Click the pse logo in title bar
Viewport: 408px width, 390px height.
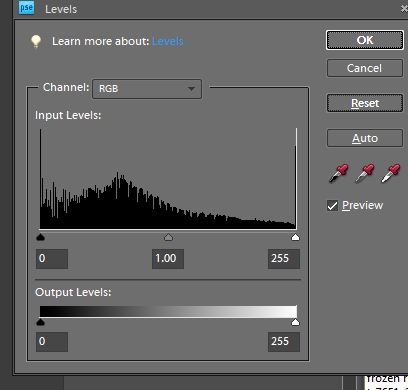[x=27, y=8]
